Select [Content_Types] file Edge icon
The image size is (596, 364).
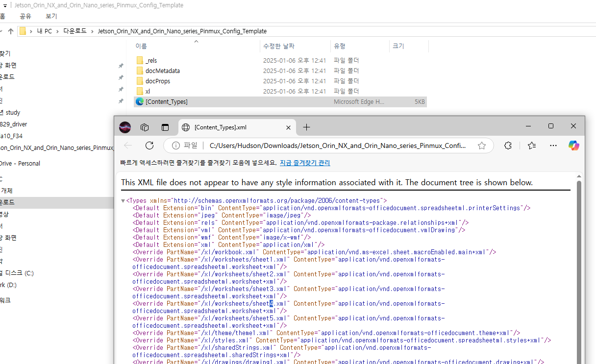pos(140,101)
